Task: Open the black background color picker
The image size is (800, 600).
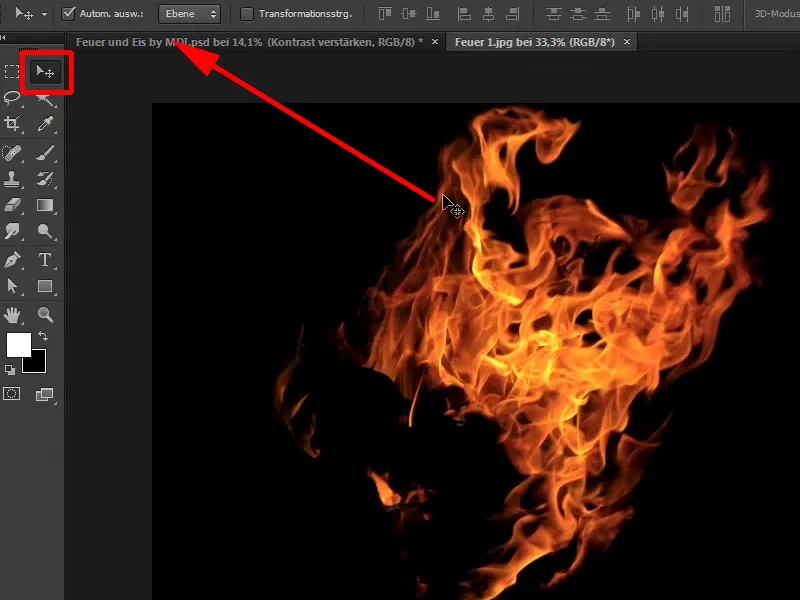Action: pyautogui.click(x=38, y=364)
